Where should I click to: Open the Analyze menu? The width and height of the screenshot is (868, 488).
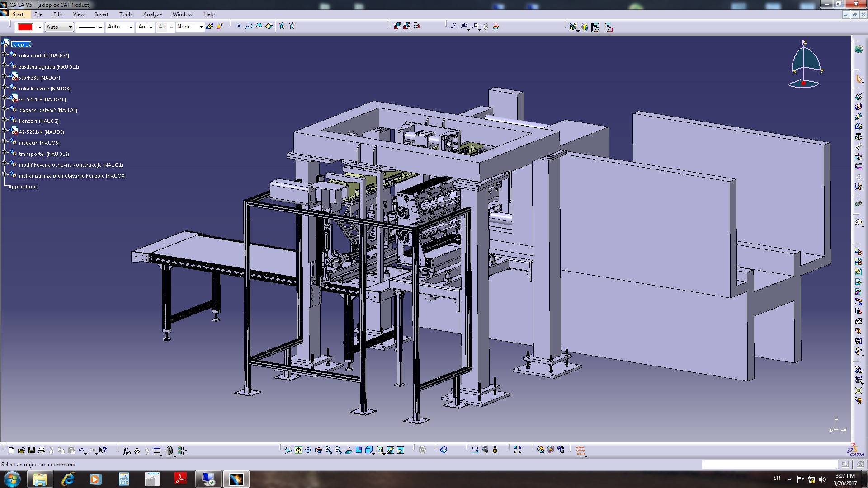pyautogui.click(x=152, y=14)
